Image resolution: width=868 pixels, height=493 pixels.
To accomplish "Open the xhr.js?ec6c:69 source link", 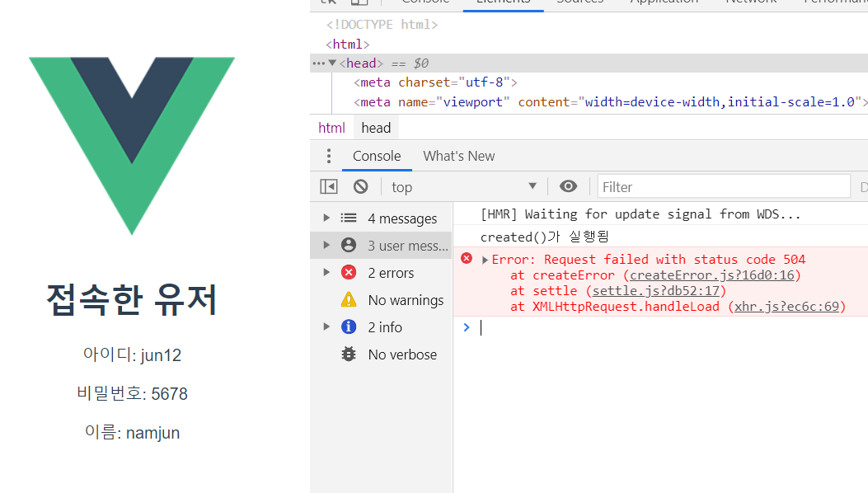I will (x=786, y=307).
